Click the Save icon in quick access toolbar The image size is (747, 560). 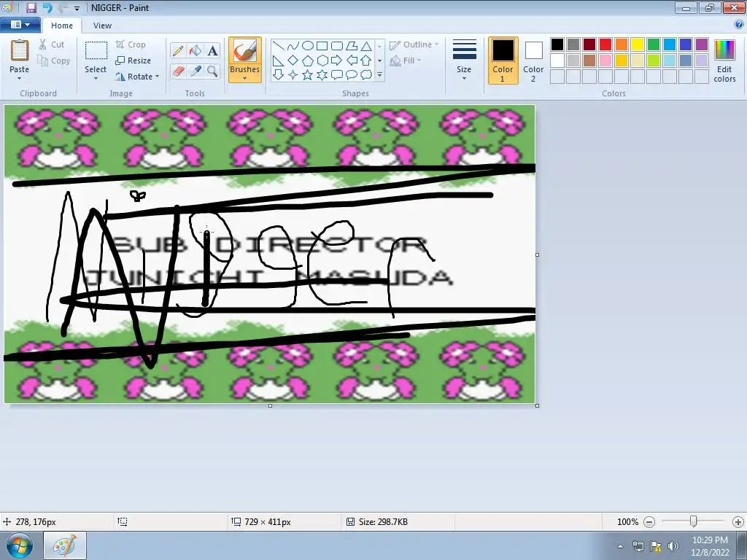coord(31,7)
